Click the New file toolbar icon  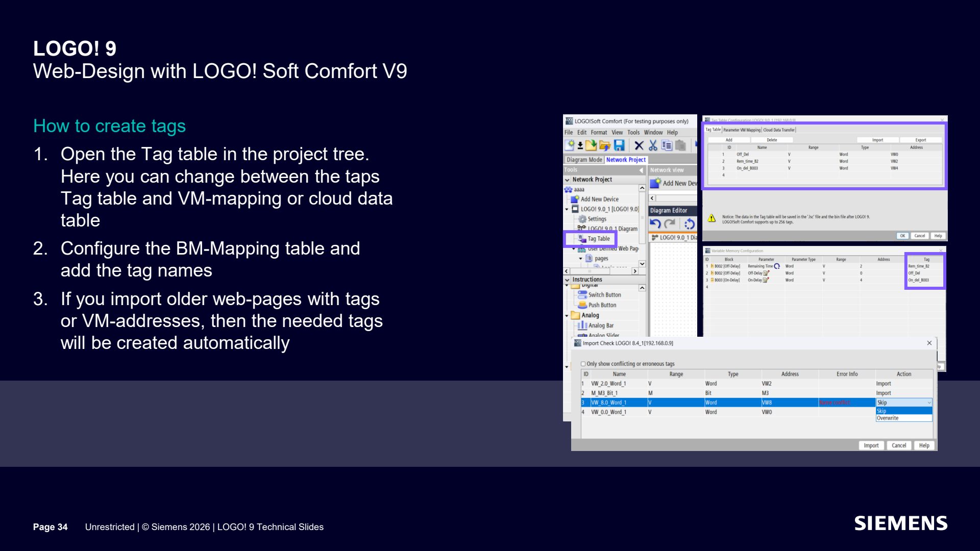click(x=570, y=146)
